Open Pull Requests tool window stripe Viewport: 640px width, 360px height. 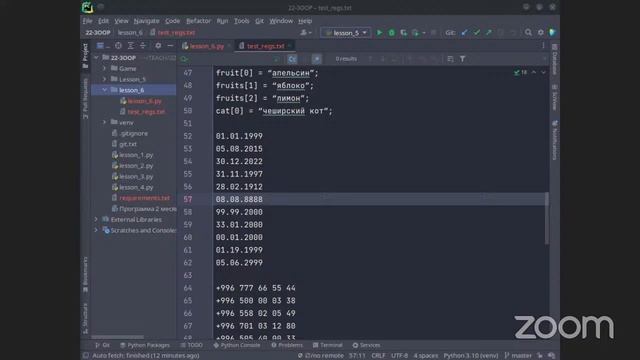click(85, 99)
